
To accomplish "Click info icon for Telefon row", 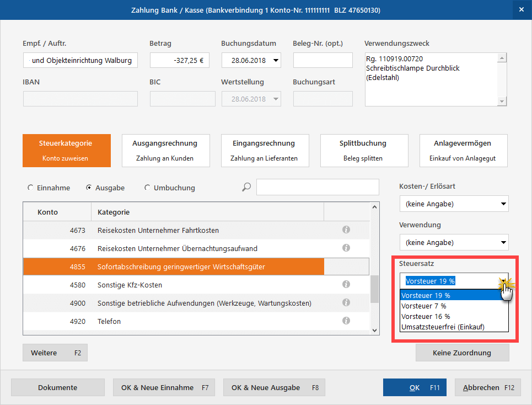I will click(x=346, y=321).
